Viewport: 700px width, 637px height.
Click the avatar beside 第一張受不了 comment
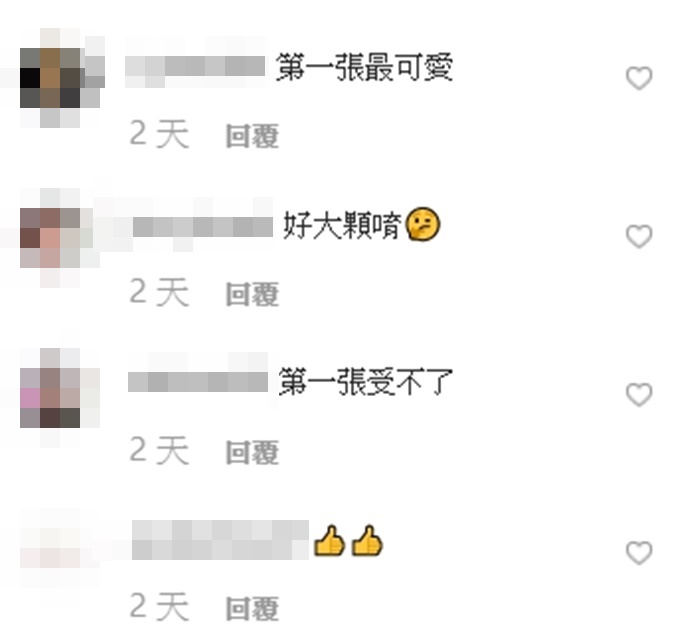[60, 395]
